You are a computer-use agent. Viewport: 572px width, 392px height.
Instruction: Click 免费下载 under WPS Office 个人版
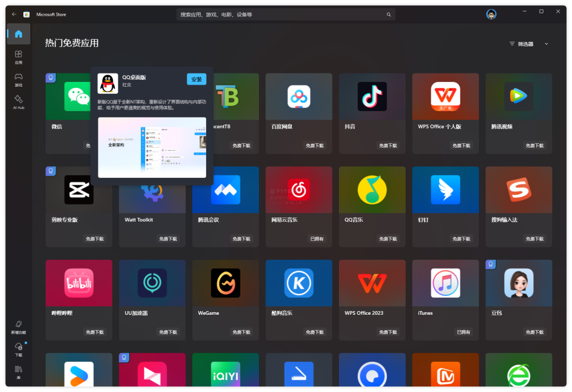[x=461, y=145]
